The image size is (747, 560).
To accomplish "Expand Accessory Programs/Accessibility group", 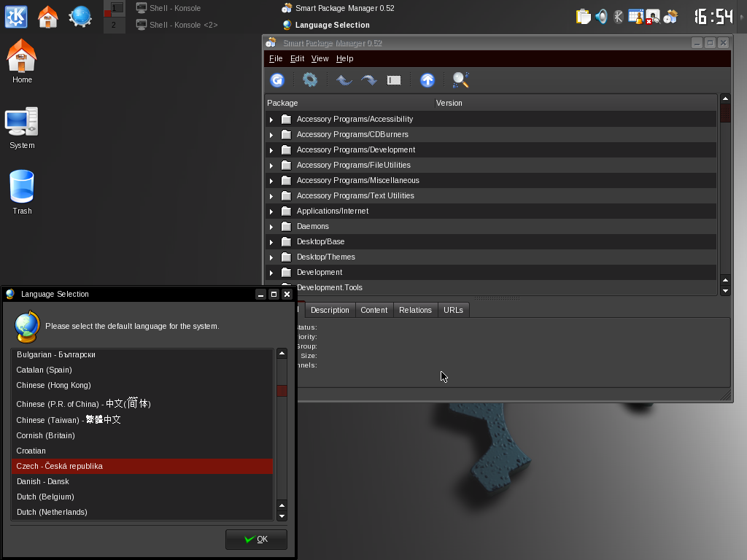I will tap(271, 120).
